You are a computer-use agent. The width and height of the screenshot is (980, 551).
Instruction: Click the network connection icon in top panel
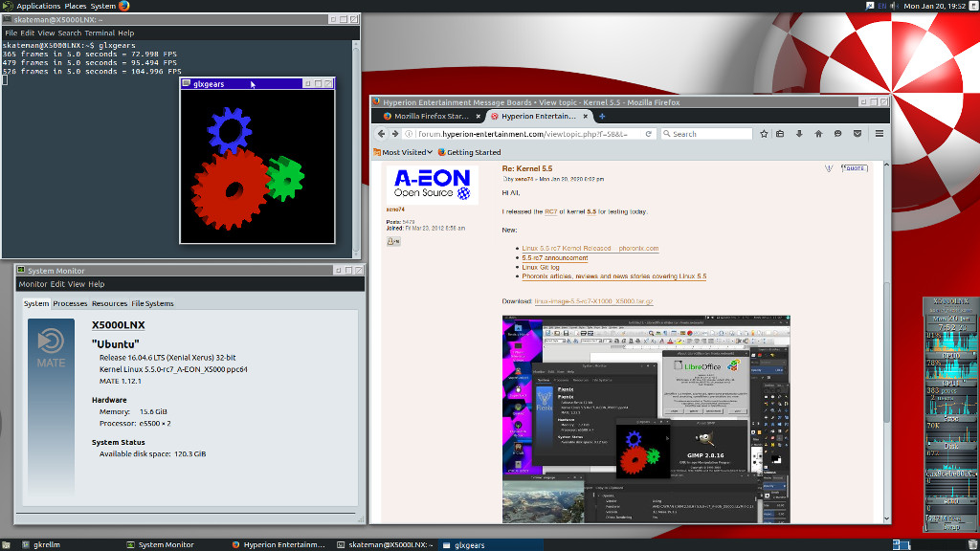(869, 6)
